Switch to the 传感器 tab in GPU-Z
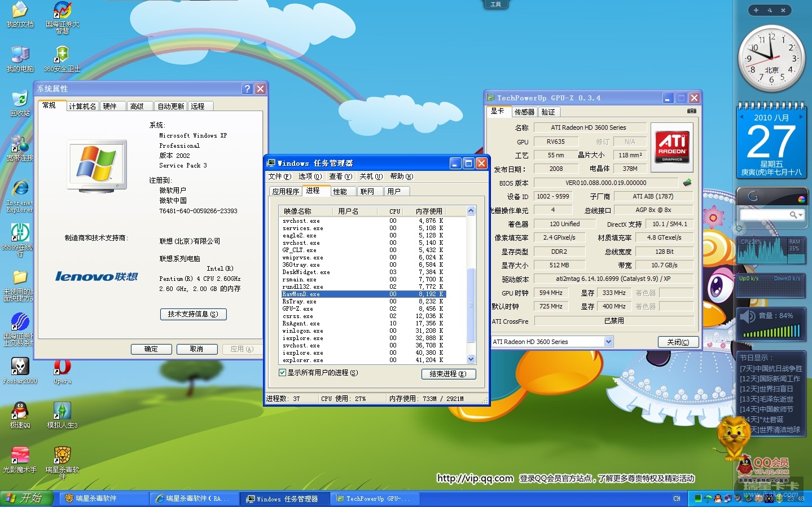812x507 pixels. click(524, 112)
